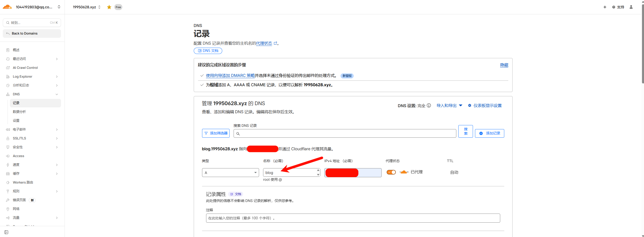The image size is (644, 237).
Task: Click the 添加记录 button
Action: click(489, 133)
